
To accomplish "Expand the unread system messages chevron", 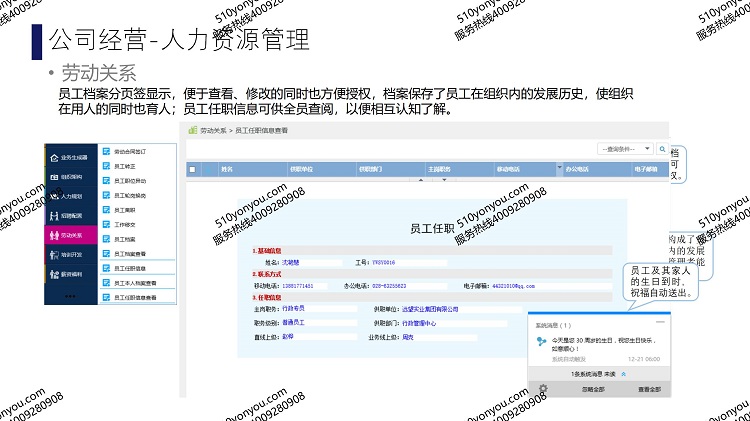I will pyautogui.click(x=624, y=372).
